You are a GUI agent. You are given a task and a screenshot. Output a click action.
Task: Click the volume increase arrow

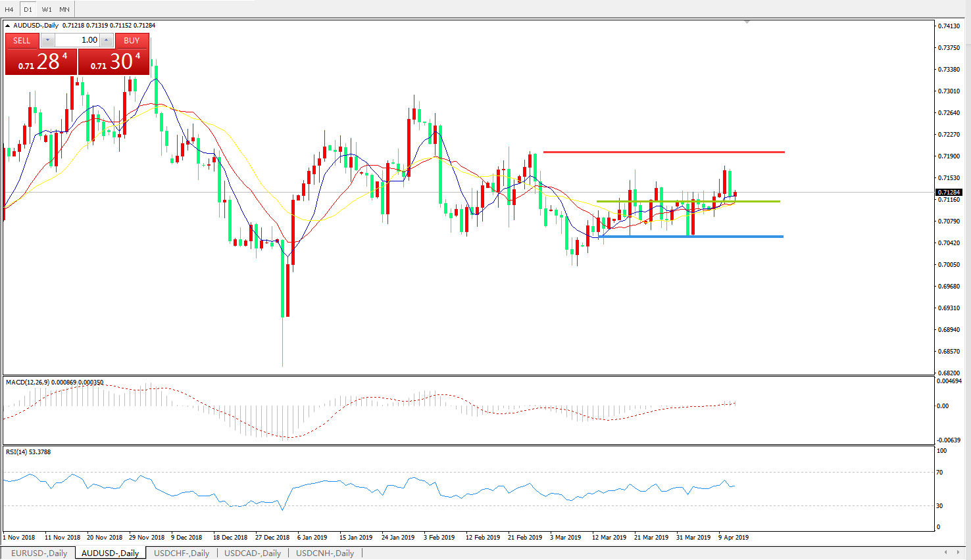point(106,41)
